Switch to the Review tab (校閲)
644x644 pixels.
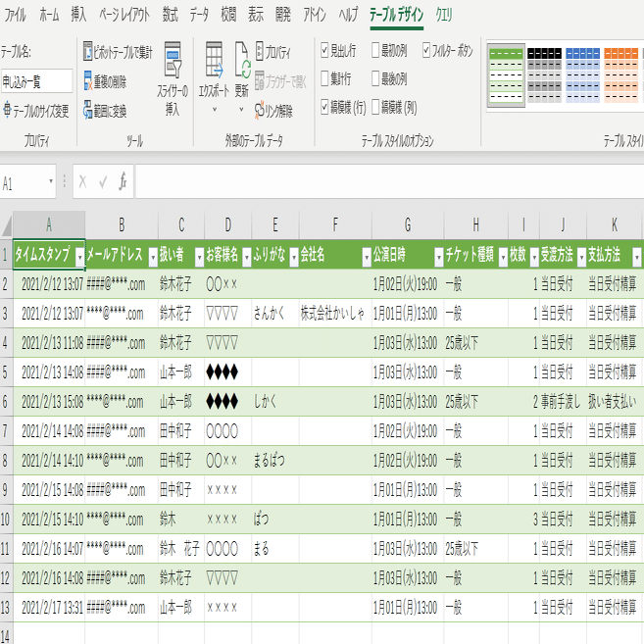coord(228,16)
